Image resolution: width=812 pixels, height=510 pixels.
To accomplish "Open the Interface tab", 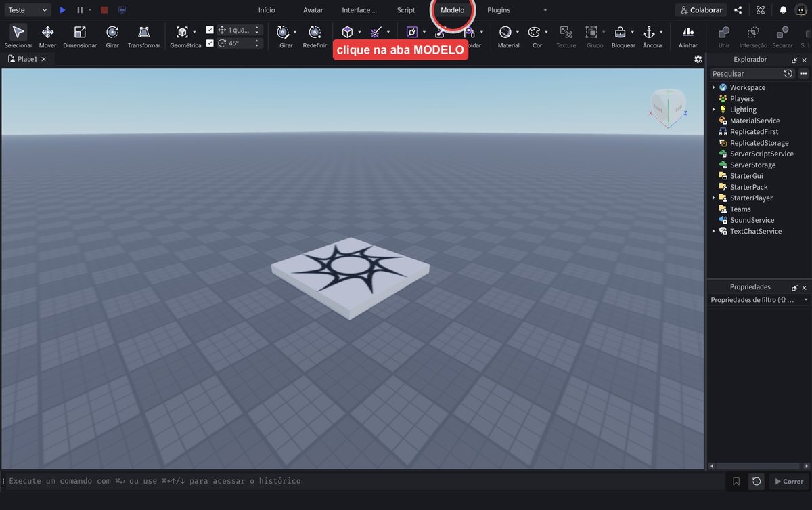I will [359, 10].
